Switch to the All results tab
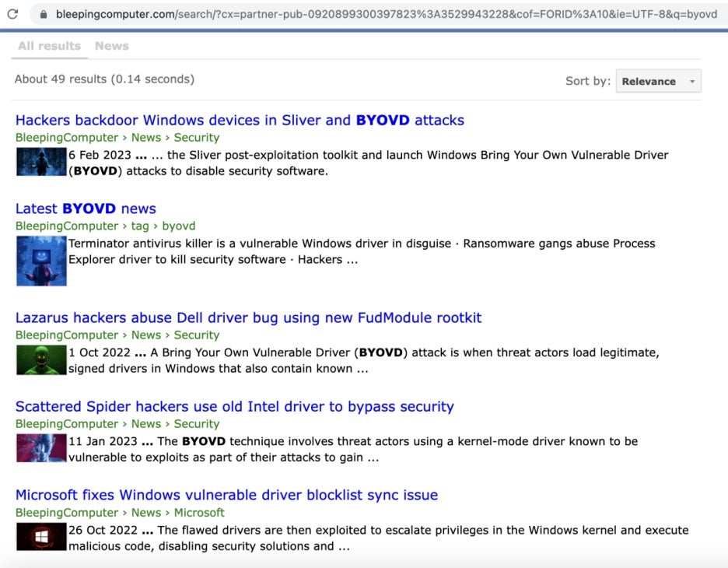Image resolution: width=728 pixels, height=568 pixels. [49, 46]
